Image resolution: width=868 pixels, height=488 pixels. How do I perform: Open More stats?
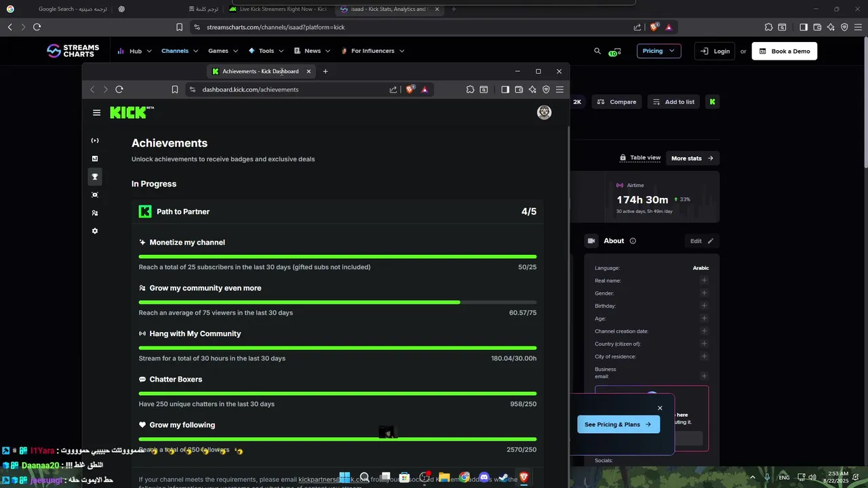(692, 159)
